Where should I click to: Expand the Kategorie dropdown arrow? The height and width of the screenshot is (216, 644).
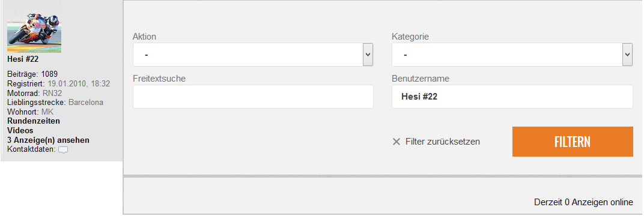click(627, 55)
